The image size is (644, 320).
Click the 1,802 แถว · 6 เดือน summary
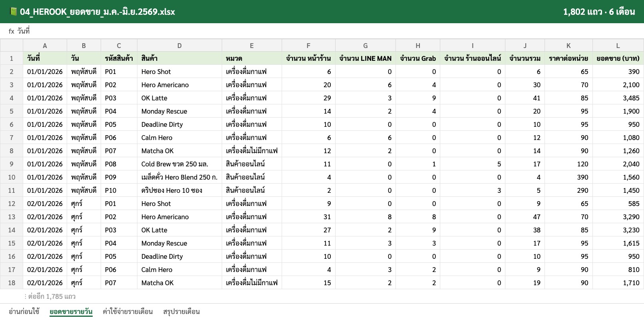(x=599, y=12)
